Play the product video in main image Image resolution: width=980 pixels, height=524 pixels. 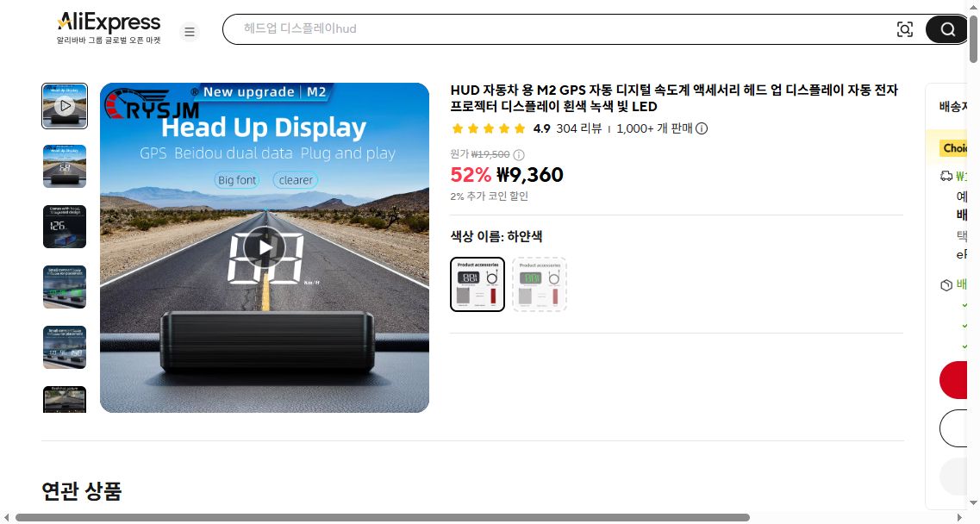coord(265,247)
